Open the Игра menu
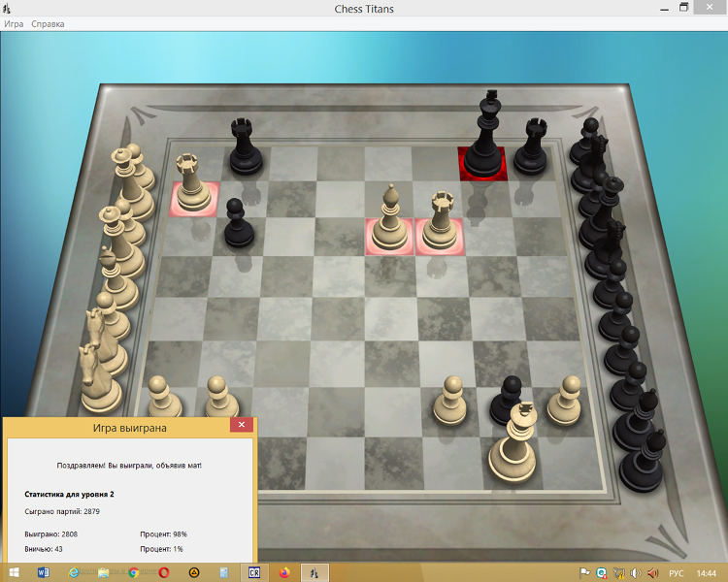 point(14,23)
